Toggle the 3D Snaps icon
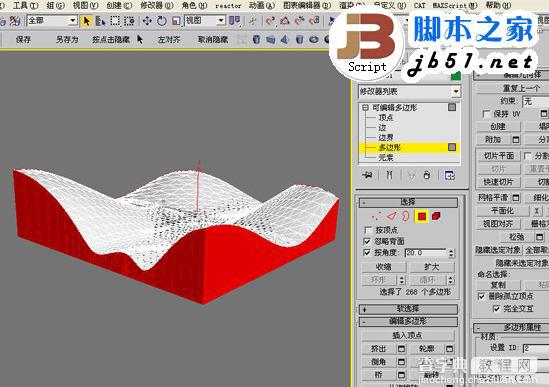 click(270, 21)
